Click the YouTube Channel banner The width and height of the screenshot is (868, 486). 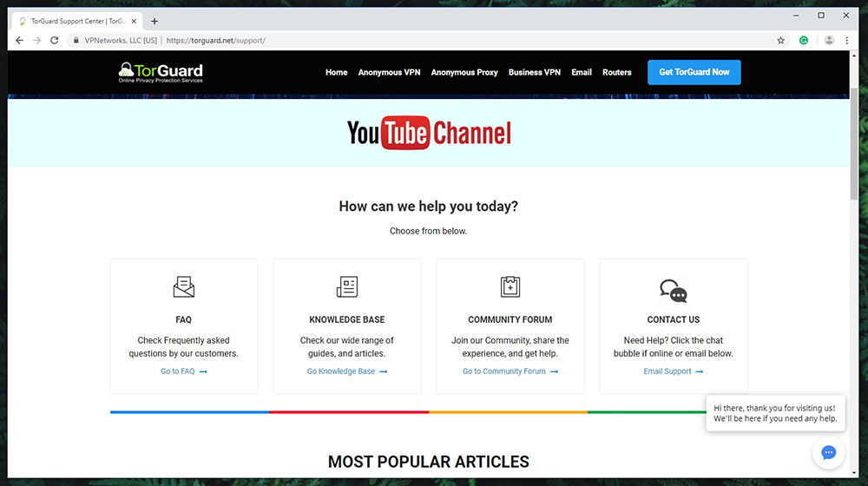(429, 133)
